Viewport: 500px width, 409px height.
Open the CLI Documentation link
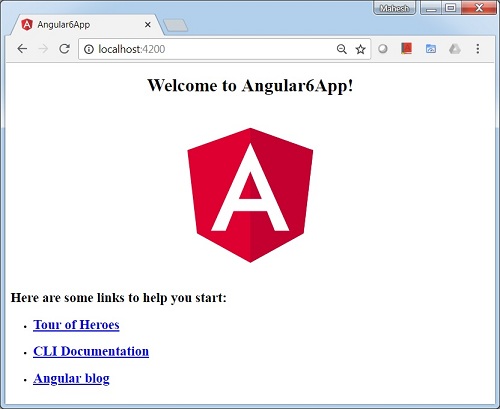point(91,351)
